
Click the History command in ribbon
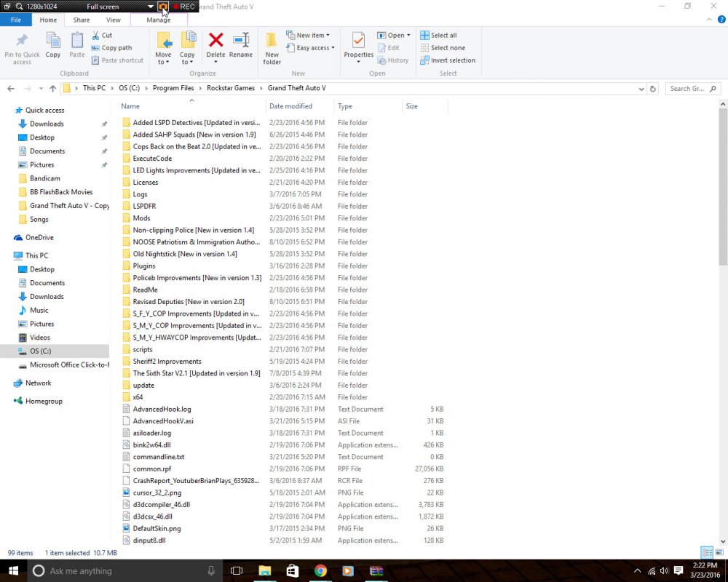point(393,60)
